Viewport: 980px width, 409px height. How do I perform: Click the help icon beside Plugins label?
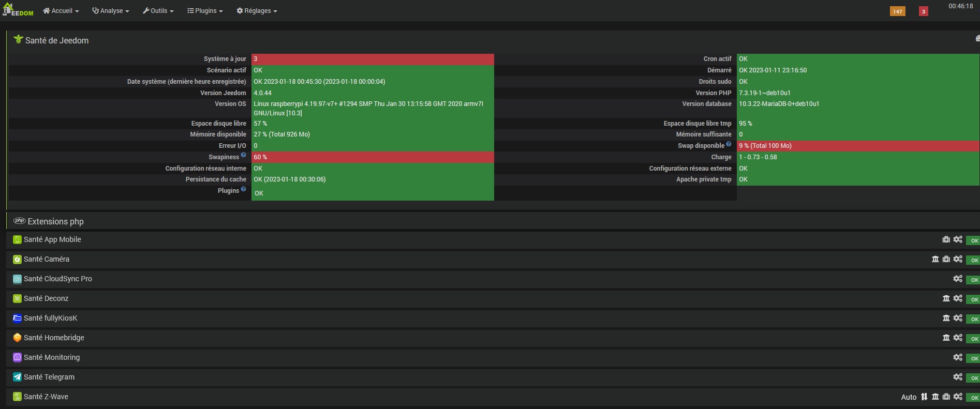(243, 189)
